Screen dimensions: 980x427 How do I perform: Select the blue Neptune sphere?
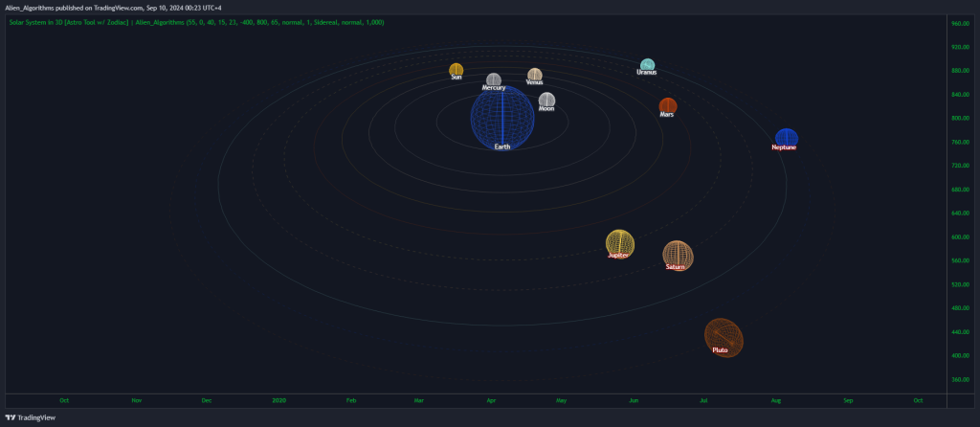click(x=787, y=139)
